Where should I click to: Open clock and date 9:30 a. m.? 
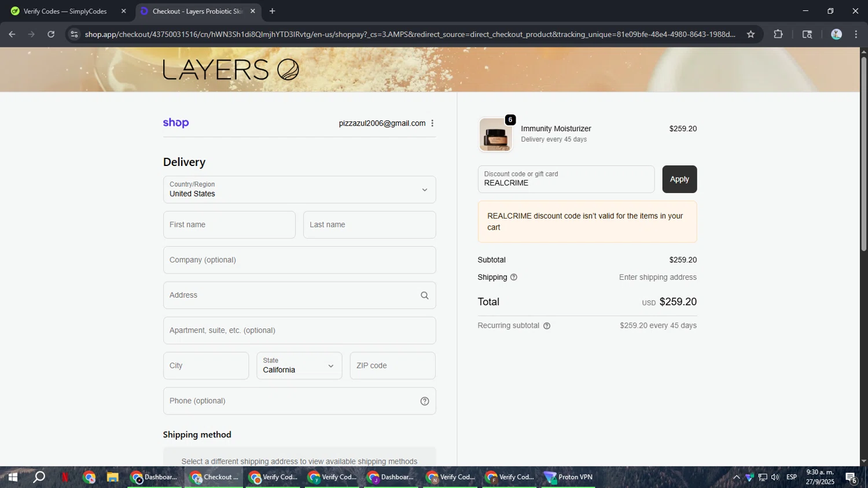click(x=820, y=477)
